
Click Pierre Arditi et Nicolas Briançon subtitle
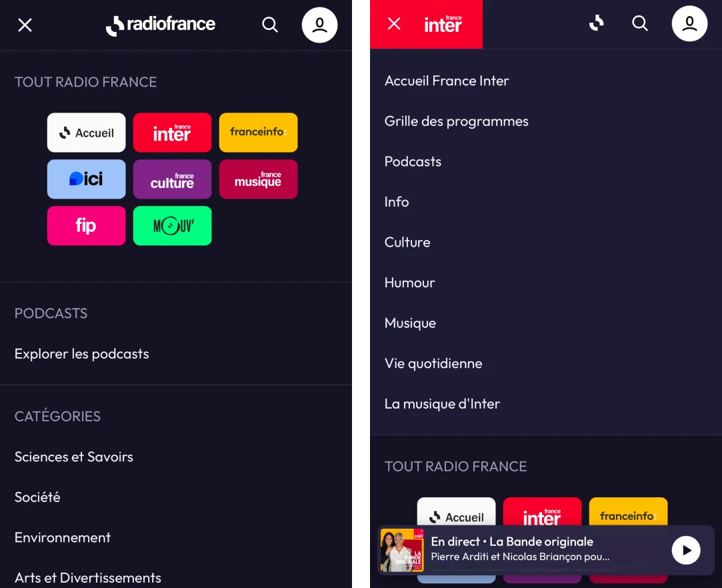coord(520,557)
